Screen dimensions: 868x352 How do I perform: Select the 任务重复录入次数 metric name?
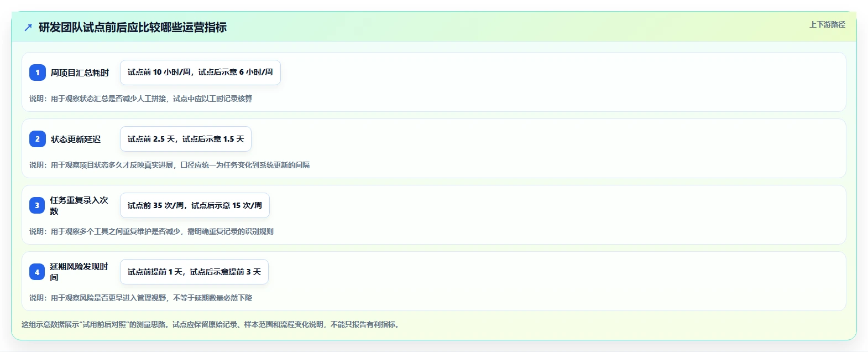(x=79, y=205)
